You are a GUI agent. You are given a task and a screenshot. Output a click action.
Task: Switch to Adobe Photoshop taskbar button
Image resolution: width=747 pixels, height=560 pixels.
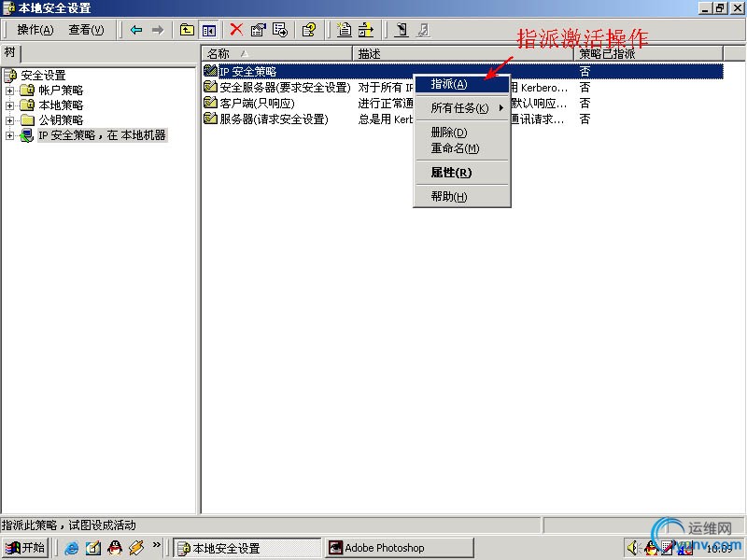[x=400, y=548]
